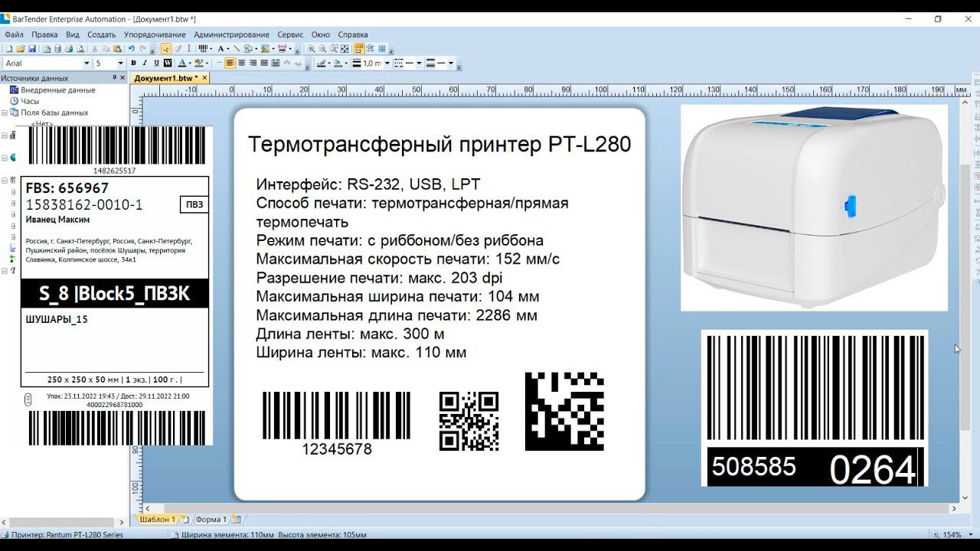
Task: Open the Создать menu
Action: pyautogui.click(x=101, y=34)
